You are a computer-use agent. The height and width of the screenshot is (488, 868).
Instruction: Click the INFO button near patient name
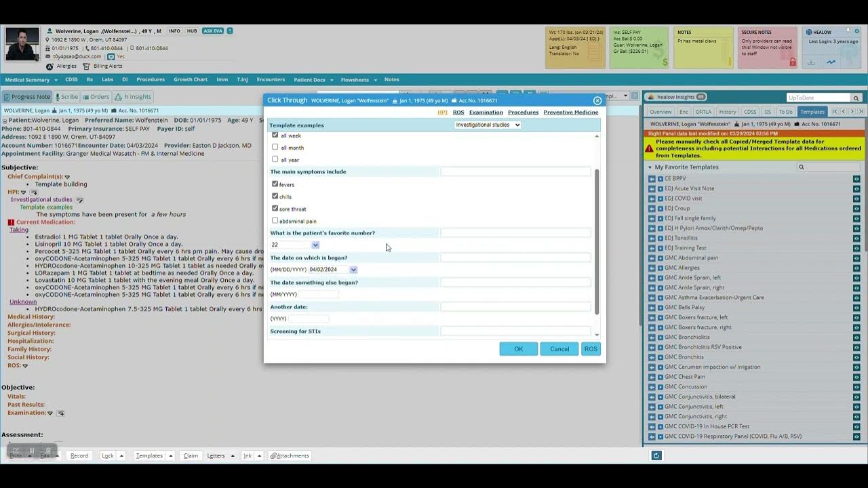[174, 31]
